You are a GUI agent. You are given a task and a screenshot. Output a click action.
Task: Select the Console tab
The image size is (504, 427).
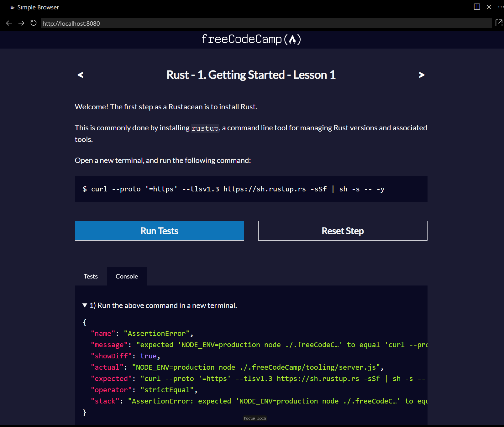pos(127,276)
